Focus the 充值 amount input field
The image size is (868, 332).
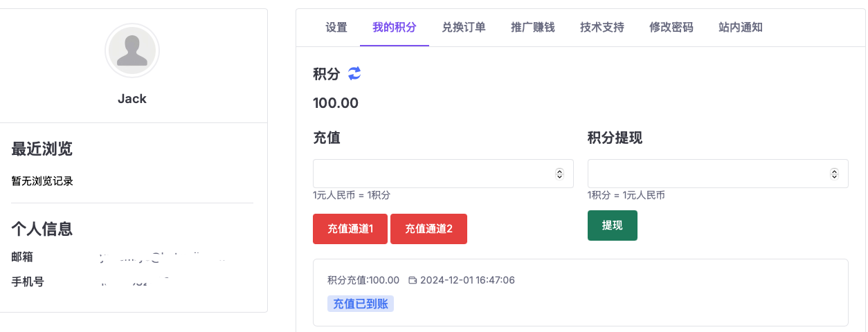433,174
